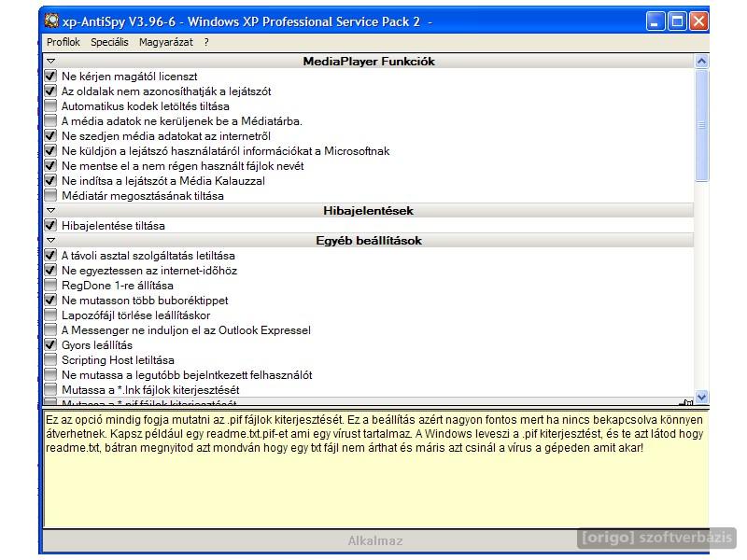Check Ne mutassa a legutóbb bejelntkezett felhasználót

pos(50,375)
